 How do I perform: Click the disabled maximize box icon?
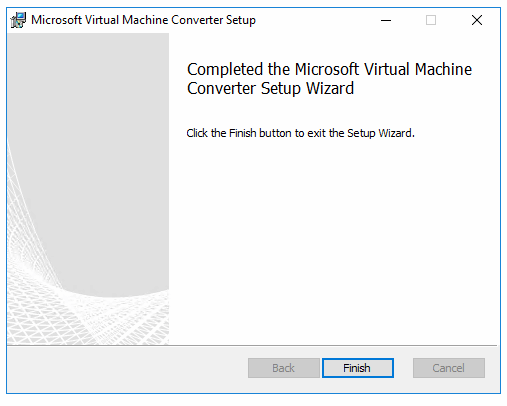click(x=431, y=20)
